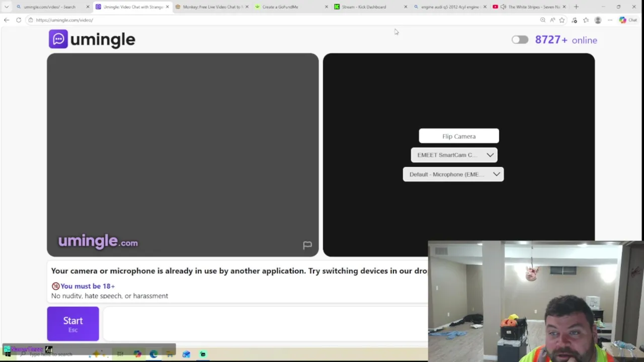The image size is (644, 362).
Task: Add page to favorites with star icon
Action: point(562,20)
